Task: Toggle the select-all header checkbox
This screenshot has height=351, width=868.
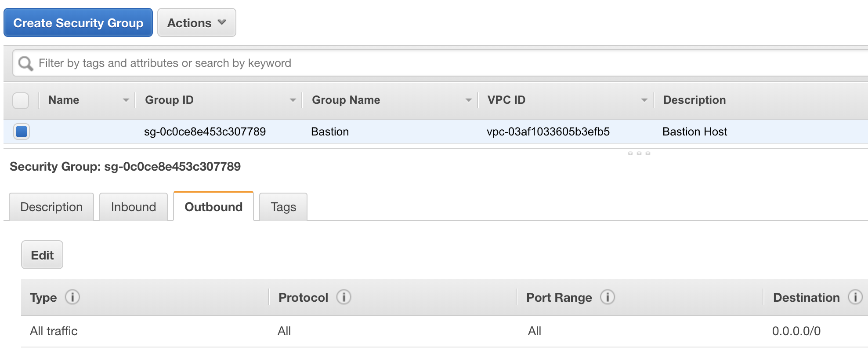Action: click(21, 100)
